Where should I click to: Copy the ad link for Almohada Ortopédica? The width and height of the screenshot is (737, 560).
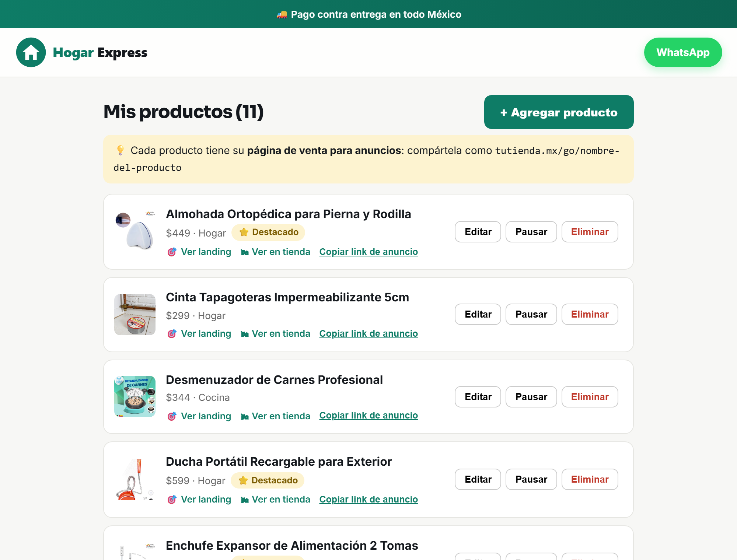(x=368, y=252)
